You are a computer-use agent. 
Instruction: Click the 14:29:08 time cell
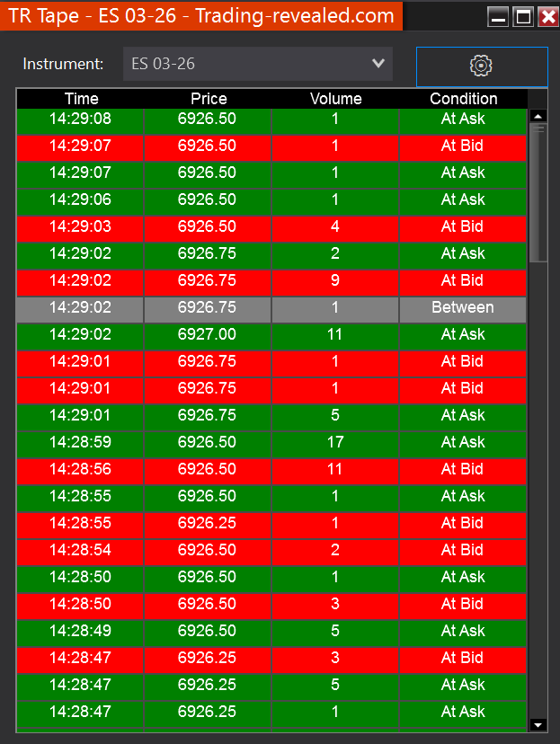point(81,119)
